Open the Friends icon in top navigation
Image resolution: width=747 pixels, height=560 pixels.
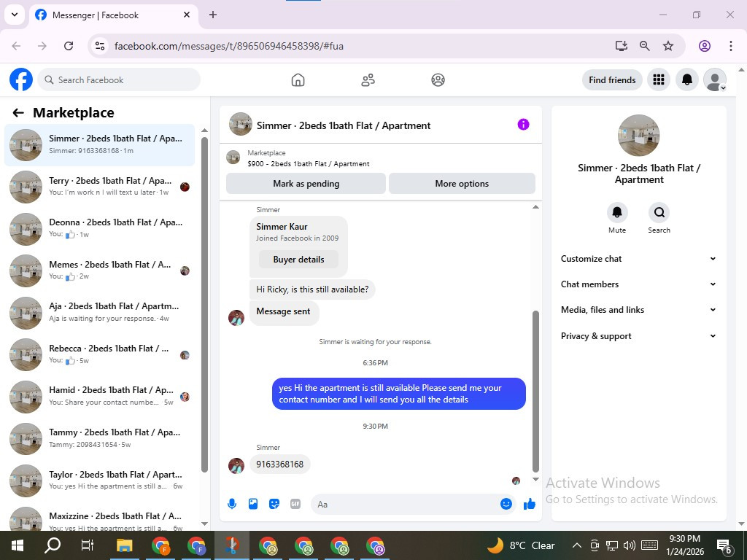point(368,79)
